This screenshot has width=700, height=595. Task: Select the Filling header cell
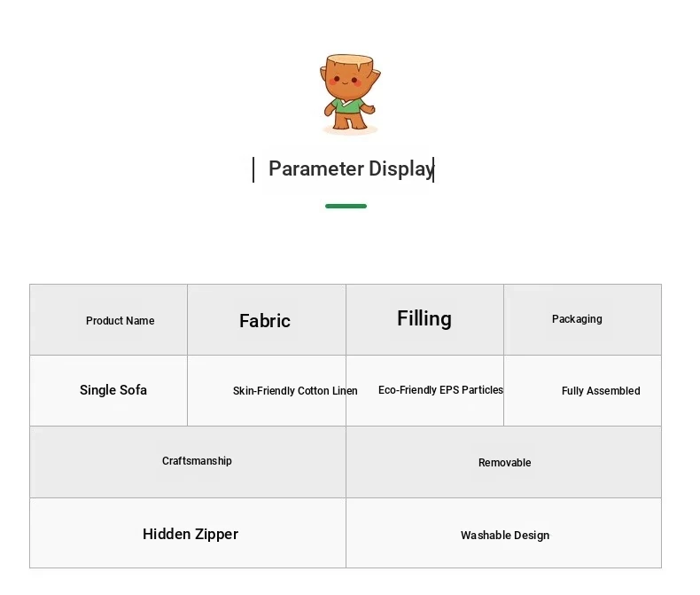pos(424,319)
